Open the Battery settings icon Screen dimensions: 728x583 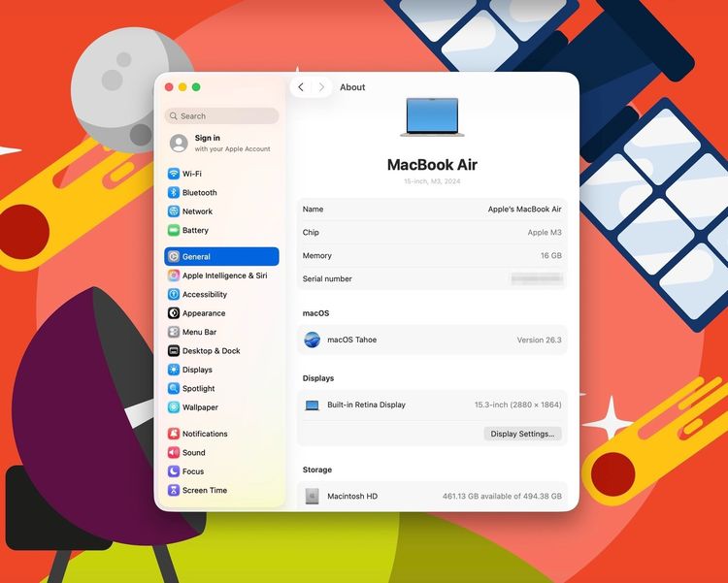click(174, 230)
